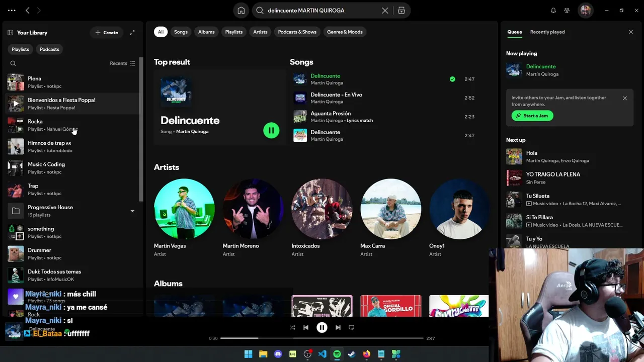The width and height of the screenshot is (644, 362).
Task: Toggle repeat in the player bar
Action: (x=352, y=327)
